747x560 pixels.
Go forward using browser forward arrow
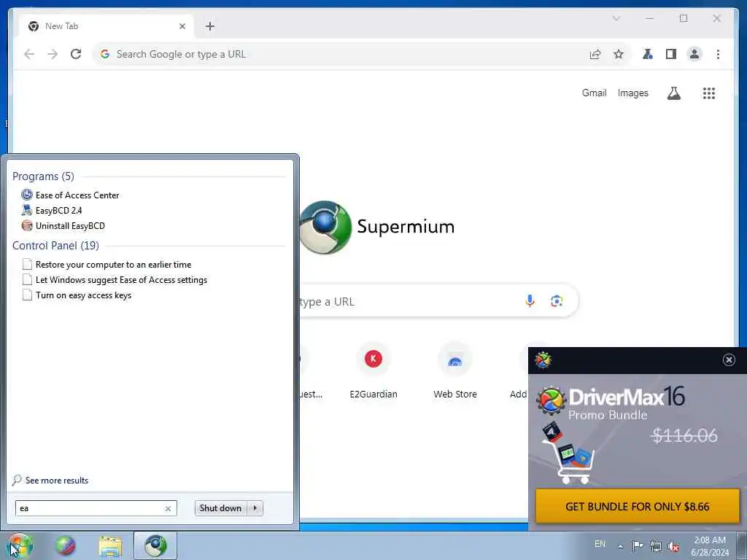click(53, 54)
